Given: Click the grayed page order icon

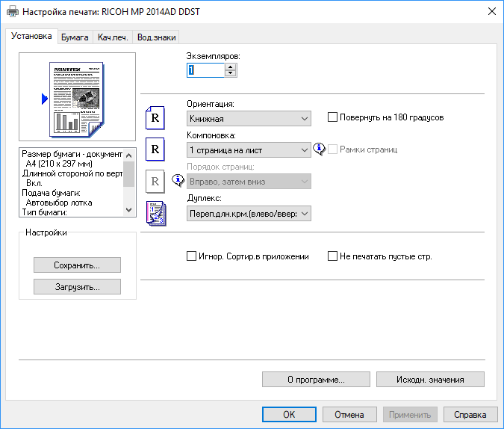Looking at the screenshot, I should click(155, 180).
